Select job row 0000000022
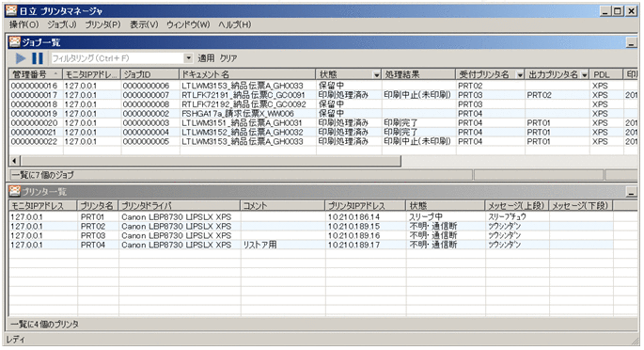Screen dimensions: 644x350 tap(323, 141)
